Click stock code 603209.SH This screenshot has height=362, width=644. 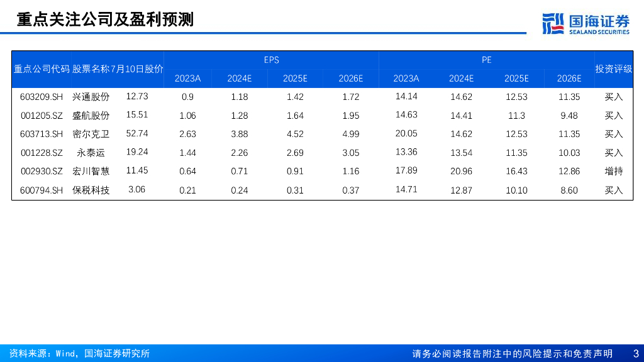tap(42, 97)
